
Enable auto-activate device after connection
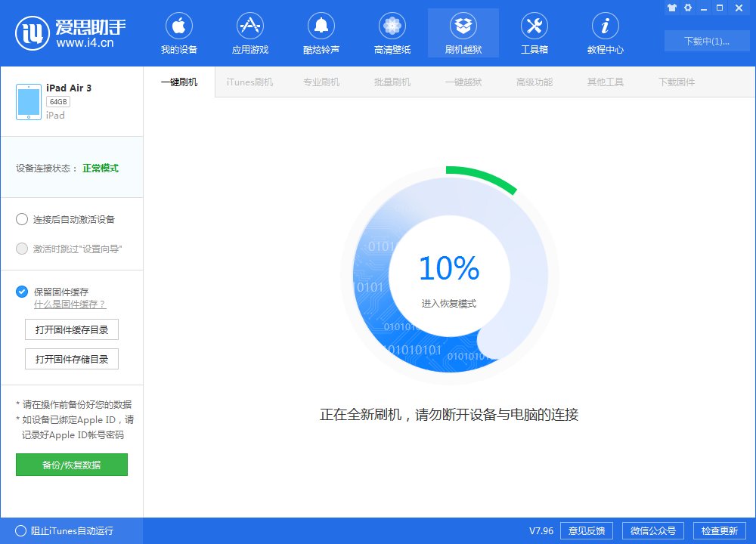click(22, 219)
